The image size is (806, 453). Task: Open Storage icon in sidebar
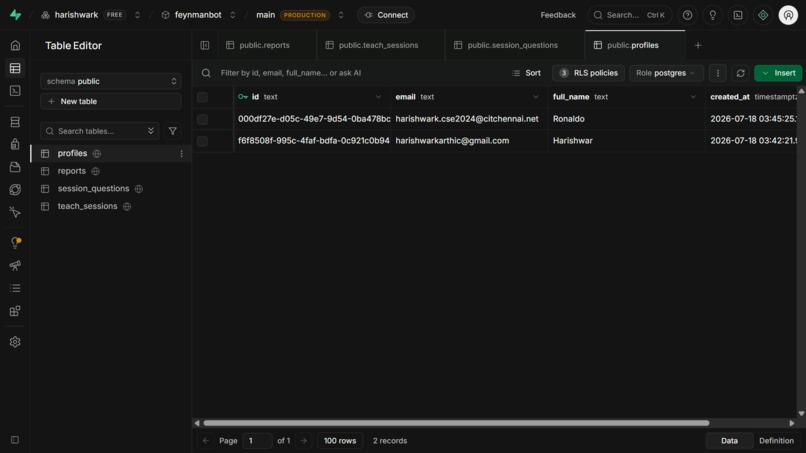pyautogui.click(x=15, y=167)
